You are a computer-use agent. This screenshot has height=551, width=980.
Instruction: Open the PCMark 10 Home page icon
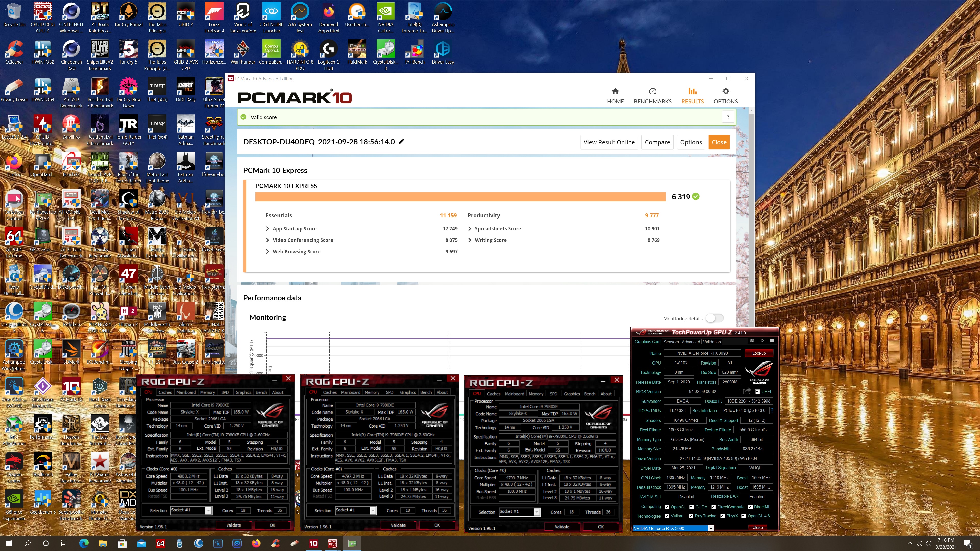pos(615,91)
